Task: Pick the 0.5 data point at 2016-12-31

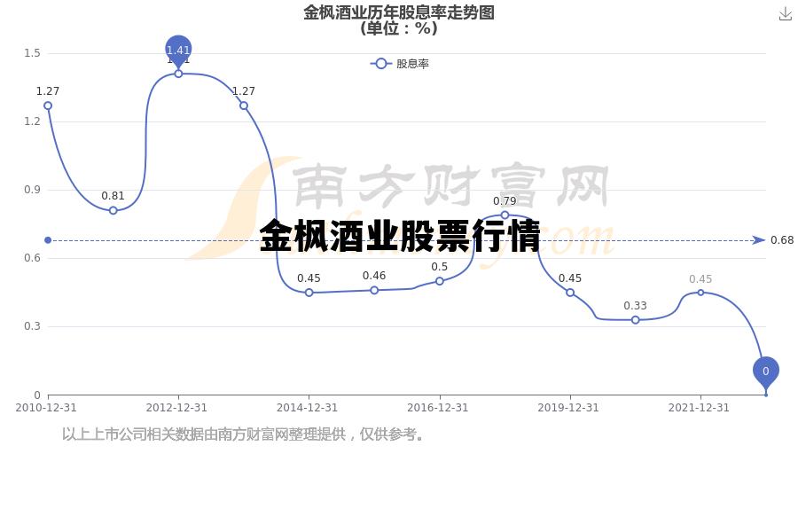Action: pos(440,281)
